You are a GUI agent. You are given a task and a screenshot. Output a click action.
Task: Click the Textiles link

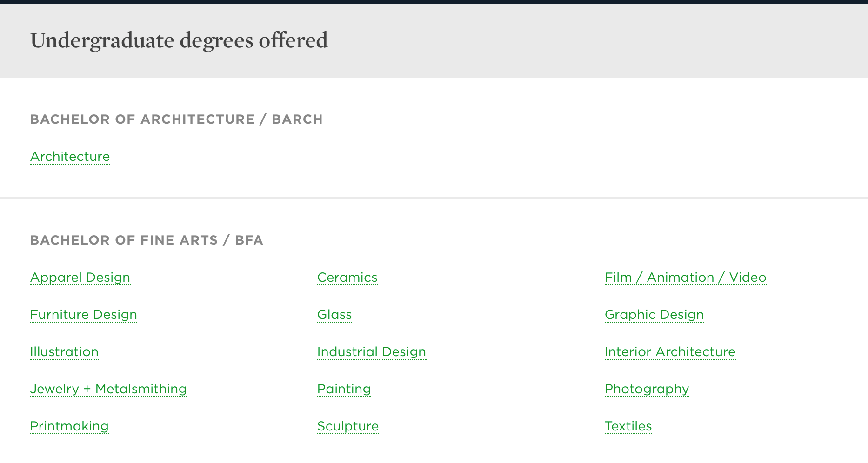[x=628, y=426]
